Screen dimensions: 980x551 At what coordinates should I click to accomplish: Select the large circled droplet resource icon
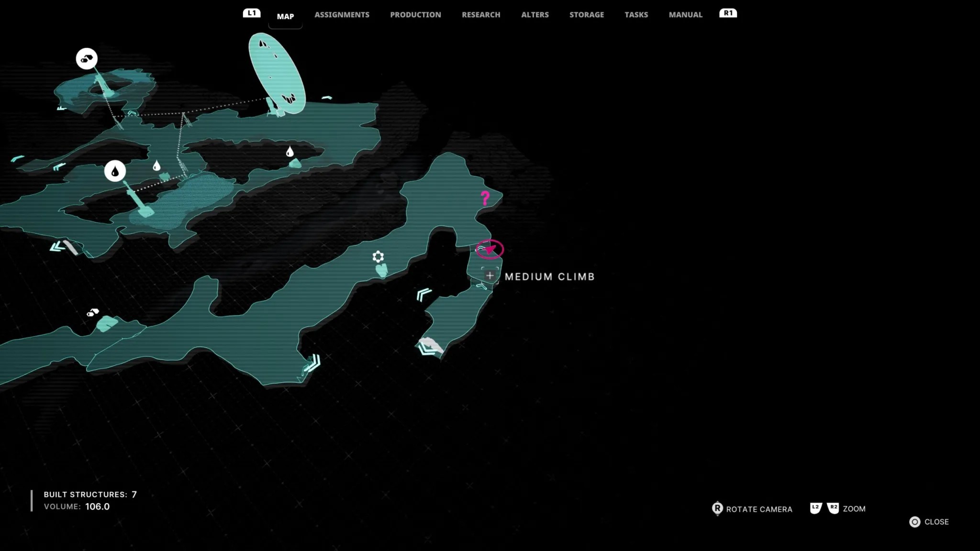[x=115, y=171]
